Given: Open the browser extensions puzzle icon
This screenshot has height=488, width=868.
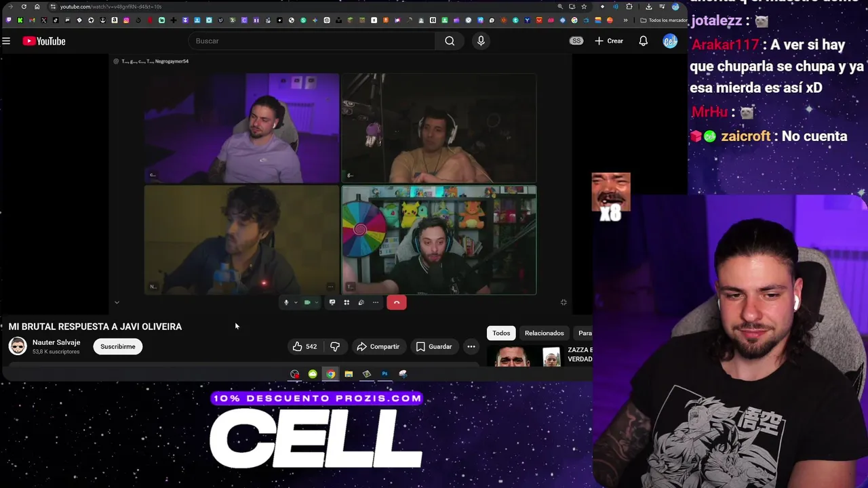Looking at the screenshot, I should [629, 7].
